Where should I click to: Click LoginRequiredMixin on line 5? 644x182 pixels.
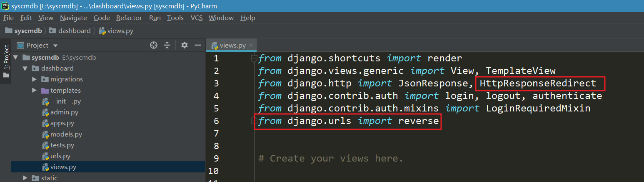538,109
